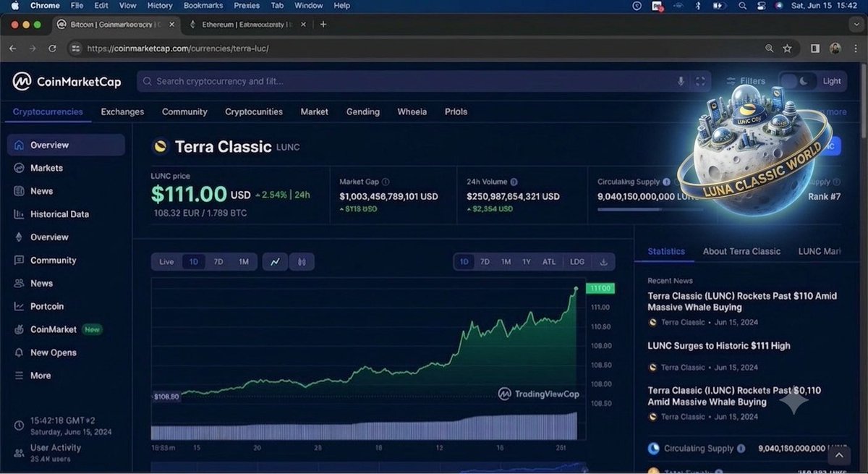This screenshot has width=868, height=474.
Task: Open macOS Spotlight search
Action: pos(742,6)
